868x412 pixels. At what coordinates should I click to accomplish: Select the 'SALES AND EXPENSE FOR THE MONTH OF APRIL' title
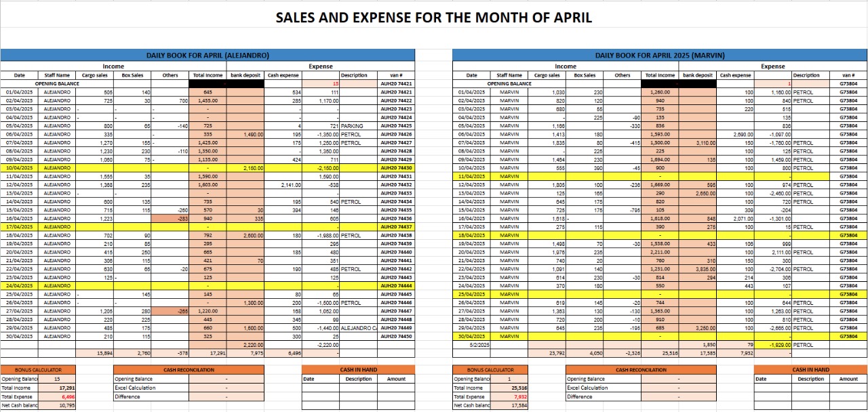pyautogui.click(x=434, y=18)
